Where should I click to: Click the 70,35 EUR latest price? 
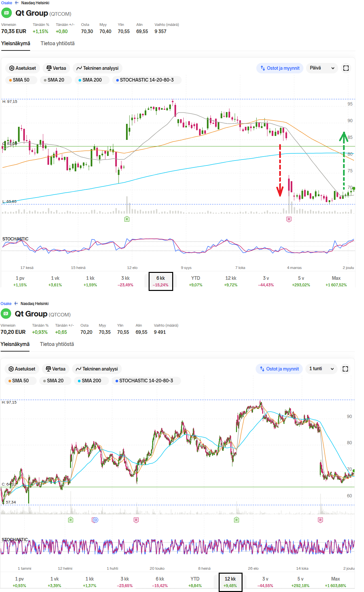(14, 31)
